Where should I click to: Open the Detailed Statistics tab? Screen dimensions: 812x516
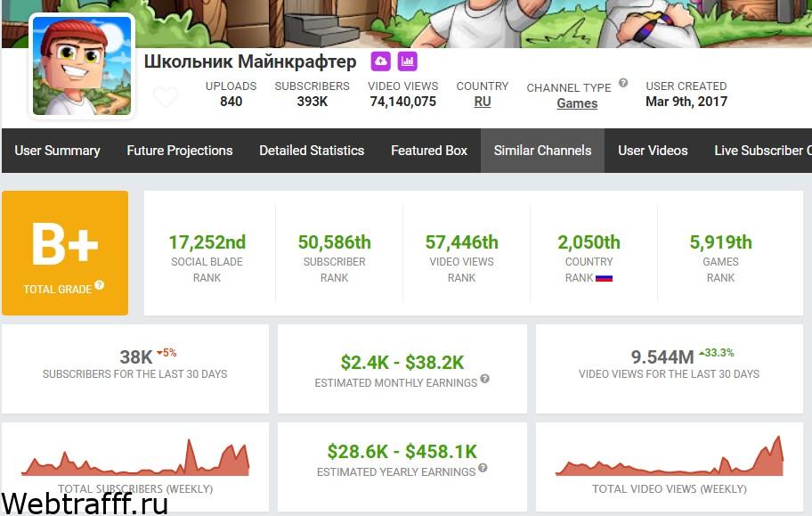coord(312,151)
